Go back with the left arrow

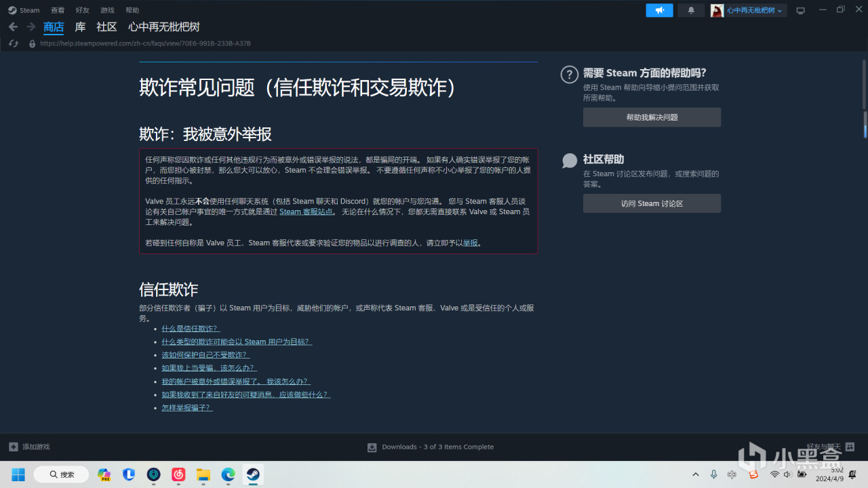[13, 26]
